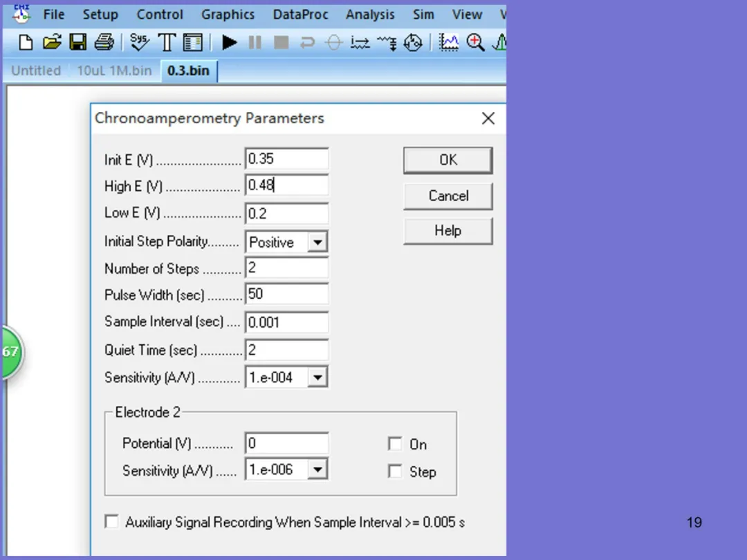747x560 pixels.
Task: Print using the printer toolbar icon
Action: click(x=104, y=43)
